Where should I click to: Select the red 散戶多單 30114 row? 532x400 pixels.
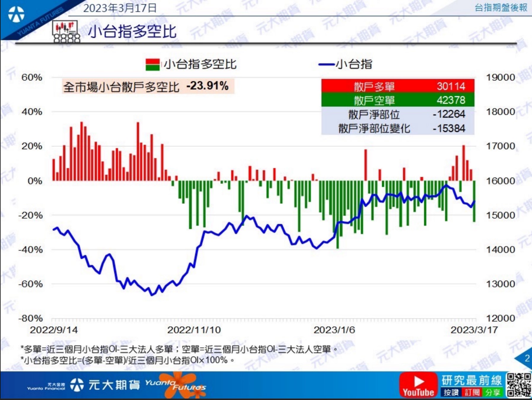398,86
